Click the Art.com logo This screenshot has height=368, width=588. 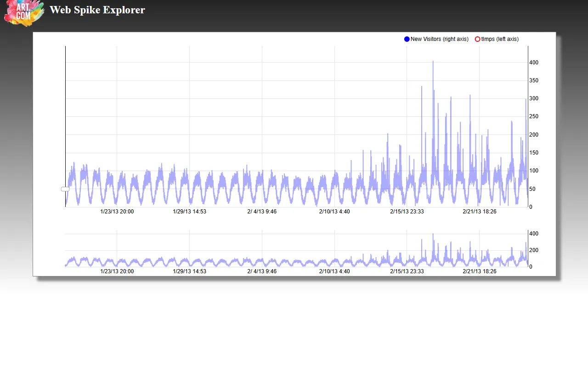pos(24,12)
